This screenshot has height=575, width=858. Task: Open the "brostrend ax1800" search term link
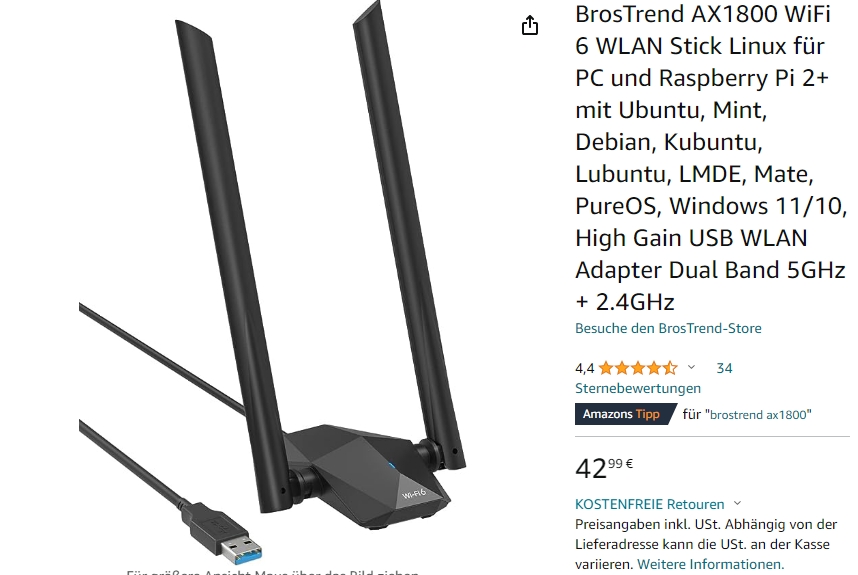click(758, 415)
